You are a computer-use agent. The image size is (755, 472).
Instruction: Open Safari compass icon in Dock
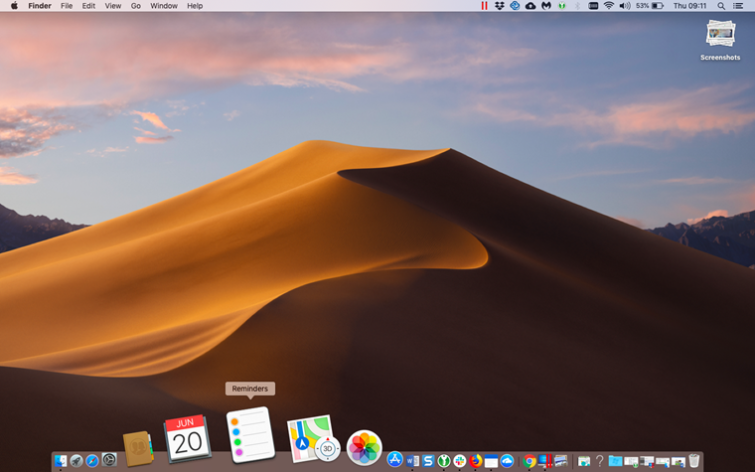coord(92,461)
